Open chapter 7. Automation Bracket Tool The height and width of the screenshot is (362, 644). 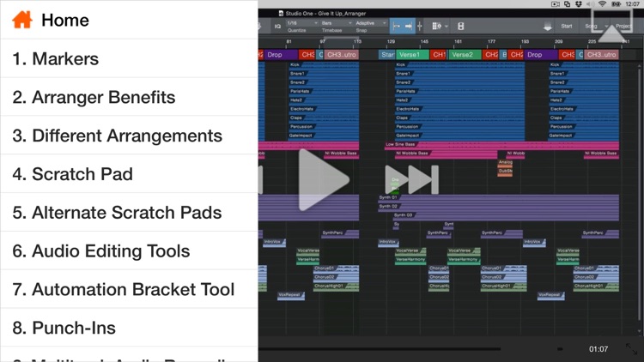pos(129,289)
